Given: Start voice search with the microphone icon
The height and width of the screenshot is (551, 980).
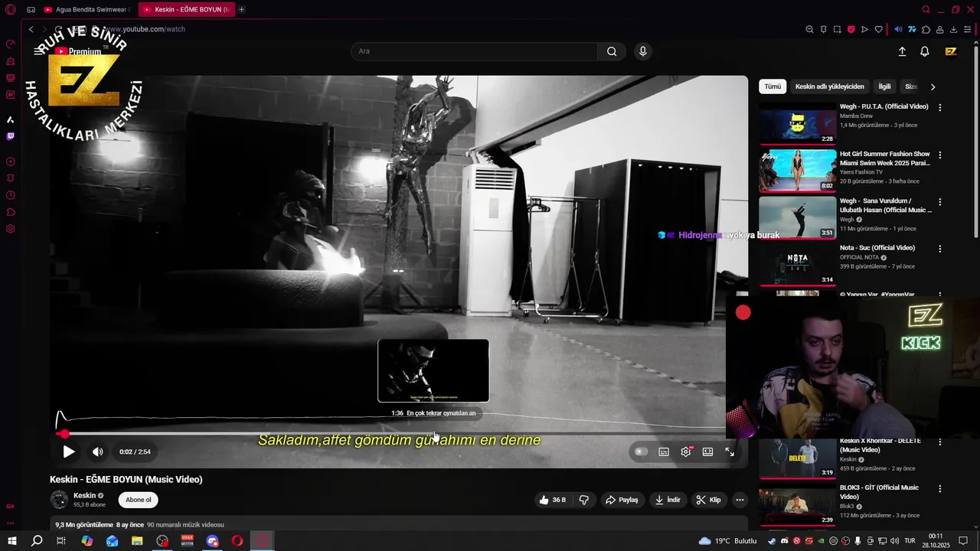Looking at the screenshot, I should [642, 51].
